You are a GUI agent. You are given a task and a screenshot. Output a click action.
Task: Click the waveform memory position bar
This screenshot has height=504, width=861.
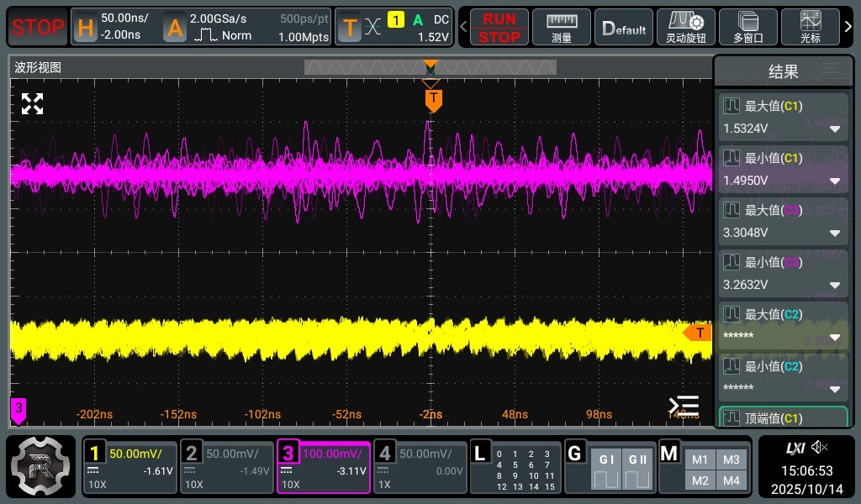tap(430, 67)
